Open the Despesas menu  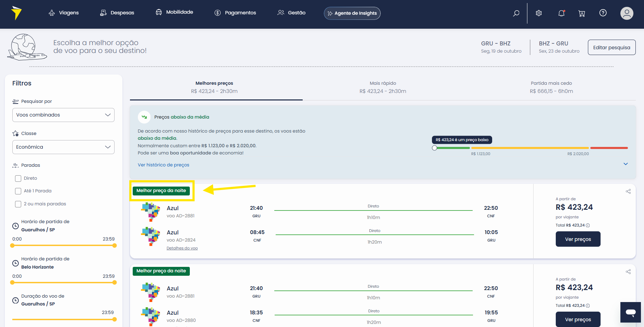[117, 13]
